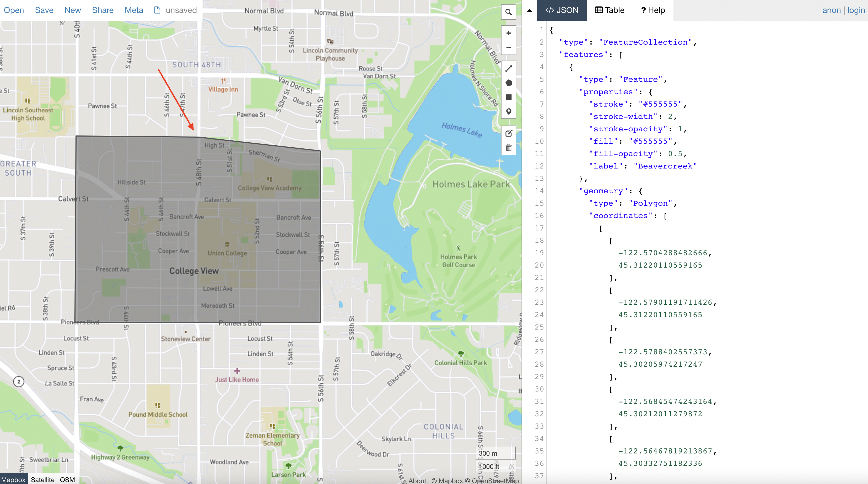This screenshot has width=868, height=484.
Task: Open the Save menu
Action: [44, 10]
